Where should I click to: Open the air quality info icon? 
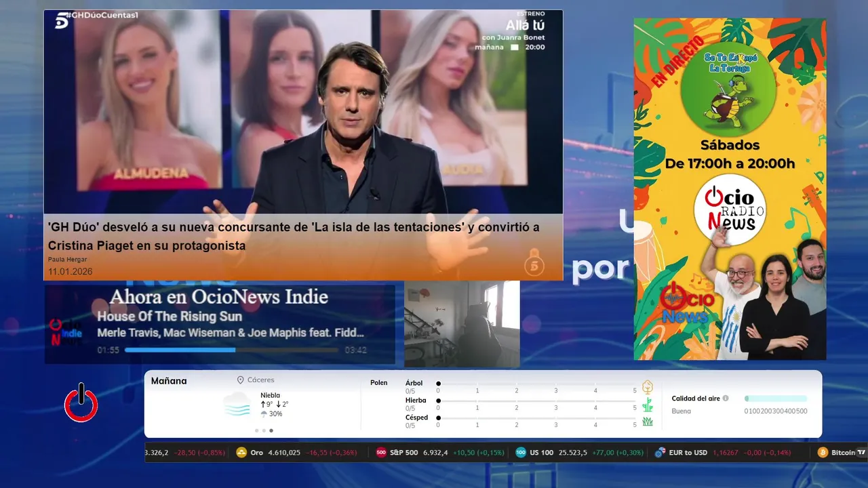726,399
